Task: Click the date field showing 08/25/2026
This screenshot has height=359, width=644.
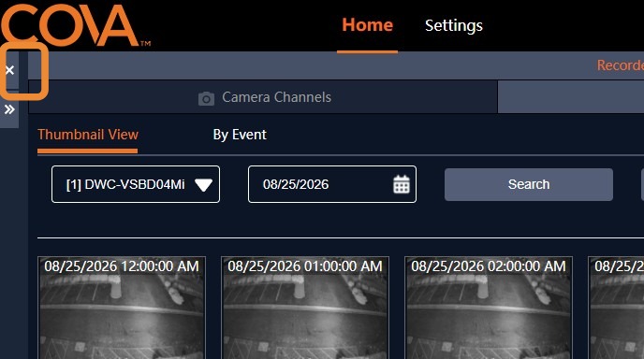Action: click(x=332, y=184)
